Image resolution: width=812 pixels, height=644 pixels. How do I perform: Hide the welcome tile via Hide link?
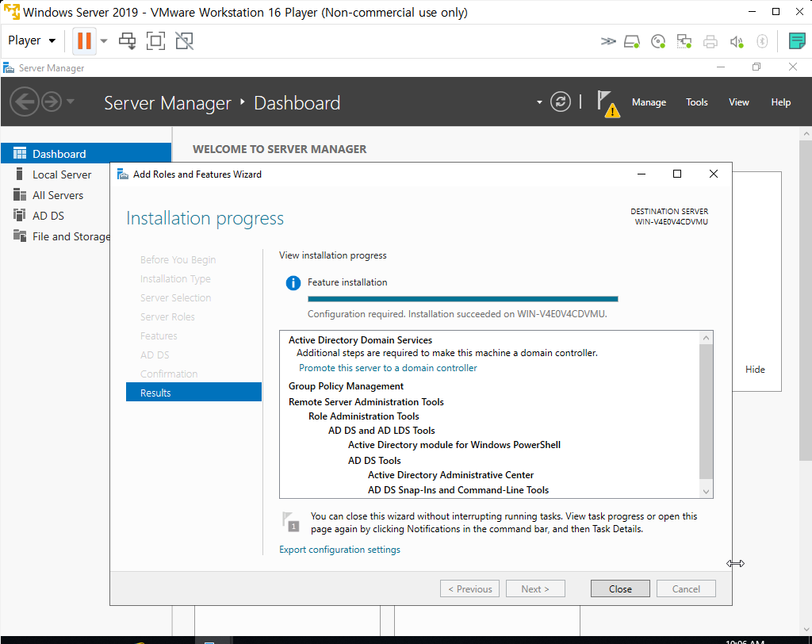(755, 370)
